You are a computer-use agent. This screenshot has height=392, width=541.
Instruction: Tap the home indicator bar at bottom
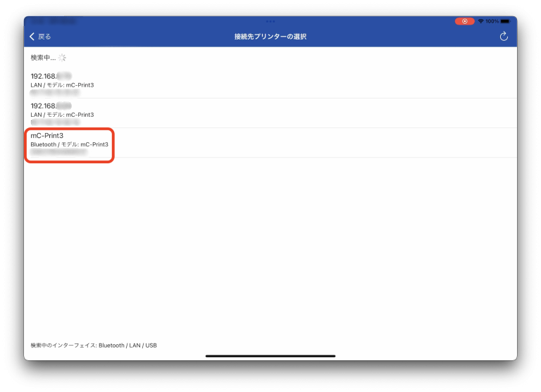(270, 356)
